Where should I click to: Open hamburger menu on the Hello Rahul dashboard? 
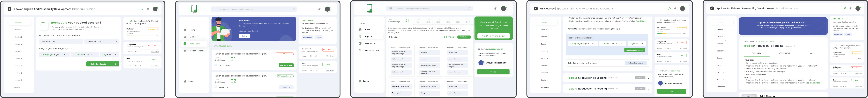215,9
